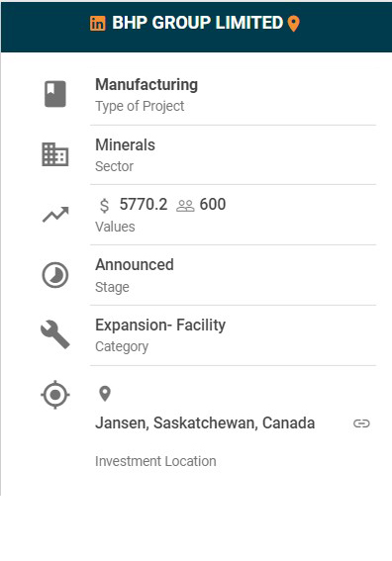
Task: Click the 5770.2 investment value
Action: pyautogui.click(x=144, y=205)
